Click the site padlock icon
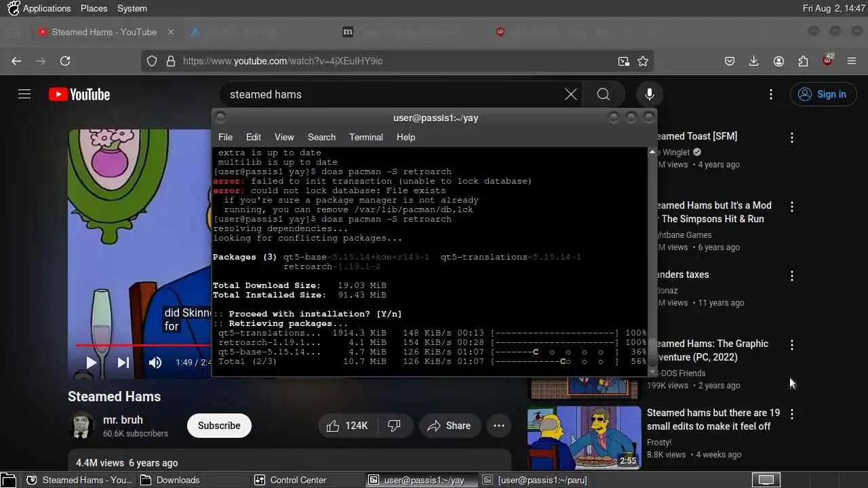 pos(170,61)
